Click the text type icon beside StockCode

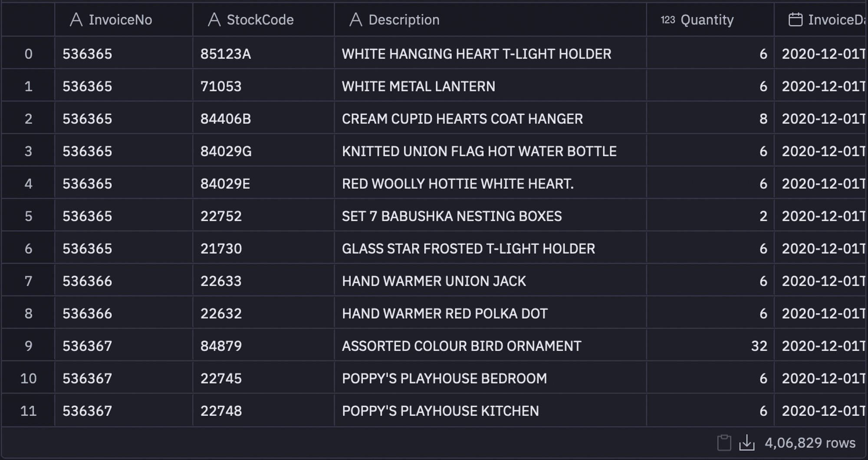[x=214, y=20]
